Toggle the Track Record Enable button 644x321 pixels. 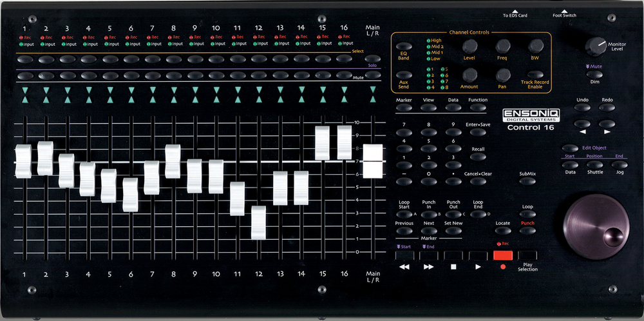[535, 75]
